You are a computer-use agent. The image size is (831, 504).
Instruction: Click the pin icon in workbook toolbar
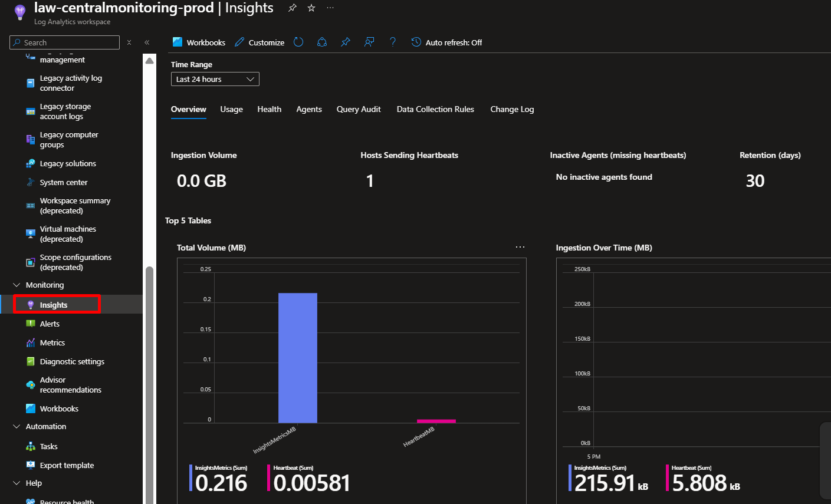[x=346, y=42]
